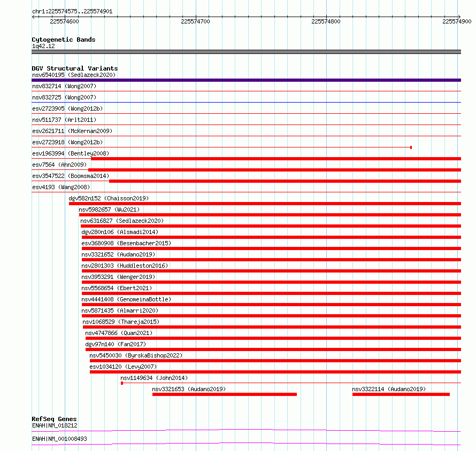476x451 pixels.
Task: Open esv1963994 (Bentley2008) entry
Action: tap(71, 153)
